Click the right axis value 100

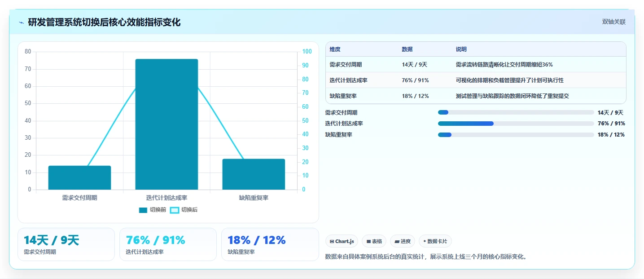[x=307, y=52]
